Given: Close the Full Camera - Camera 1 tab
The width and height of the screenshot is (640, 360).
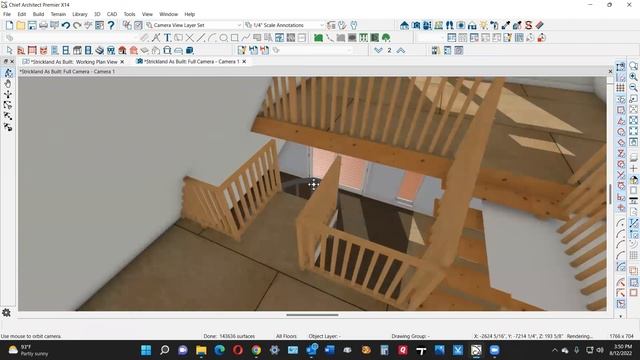Looking at the screenshot, I should coord(244,62).
